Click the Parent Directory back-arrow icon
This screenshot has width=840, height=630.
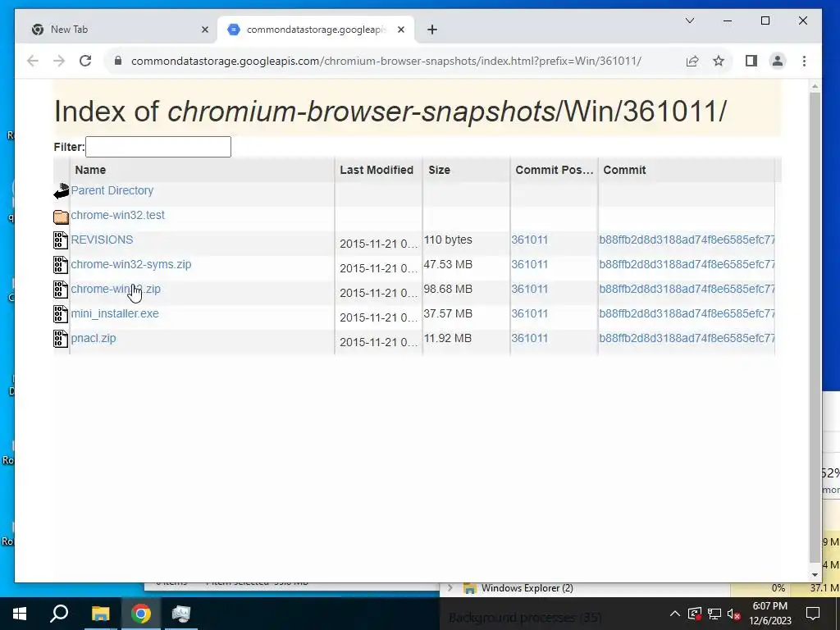coord(61,191)
